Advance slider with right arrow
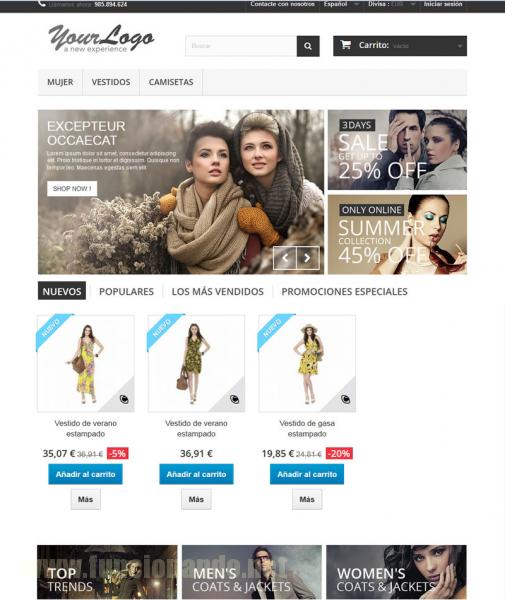505x600 pixels. tap(308, 258)
